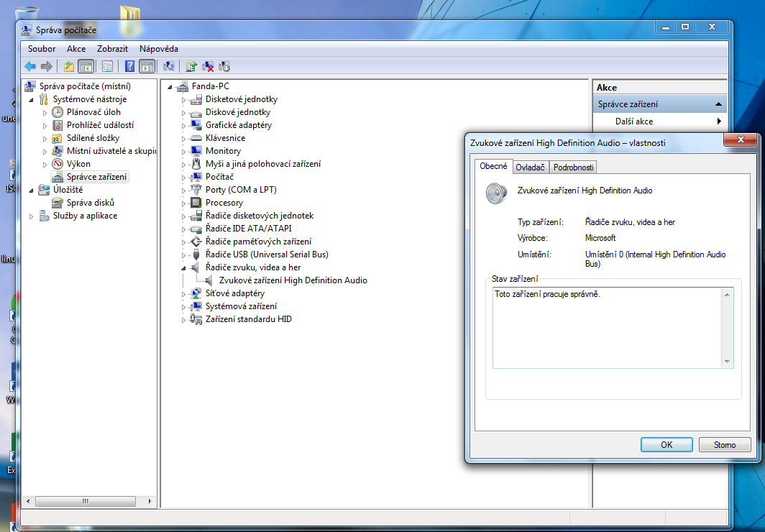Click the Storno button
Viewport: 765px width, 532px height.
click(x=725, y=444)
